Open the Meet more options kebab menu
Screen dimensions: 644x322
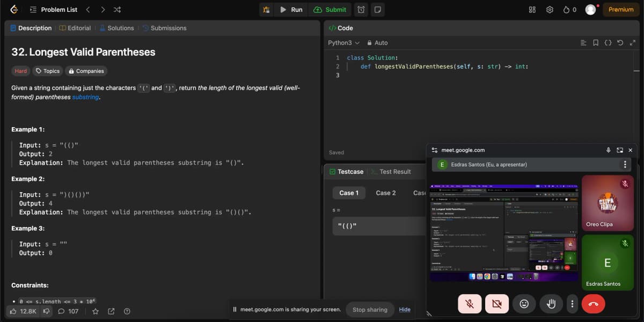572,303
